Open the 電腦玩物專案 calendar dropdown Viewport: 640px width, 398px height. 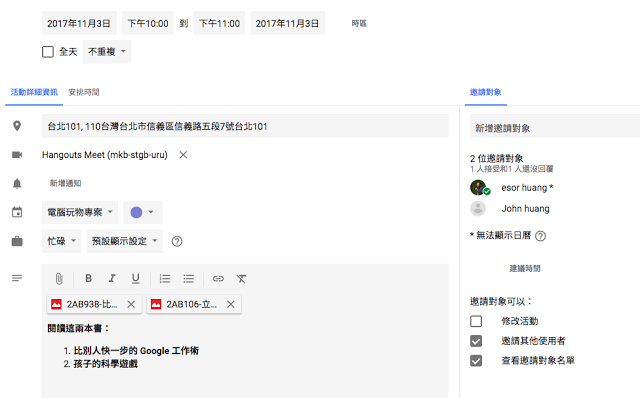tap(80, 212)
